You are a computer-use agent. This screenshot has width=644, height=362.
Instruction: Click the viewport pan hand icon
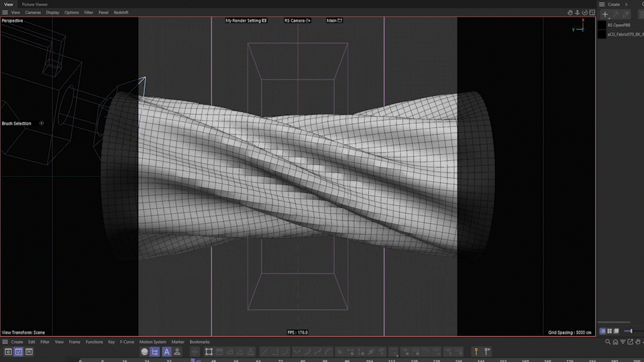[570, 13]
